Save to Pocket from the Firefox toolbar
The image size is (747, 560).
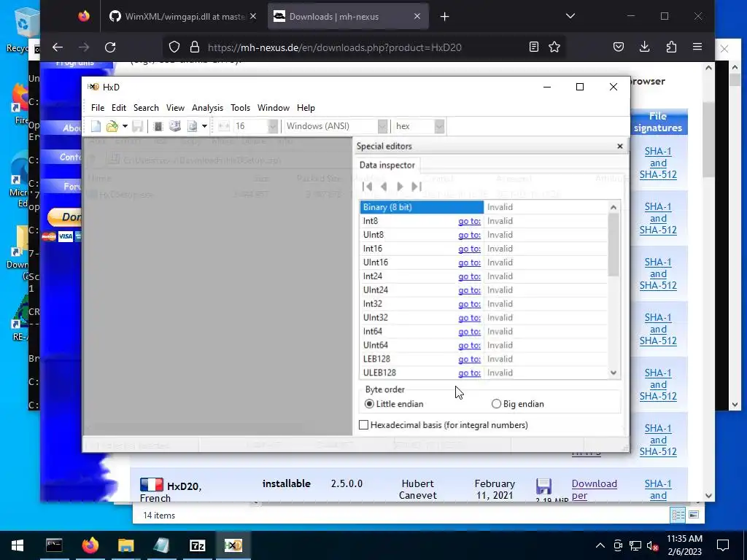point(619,47)
